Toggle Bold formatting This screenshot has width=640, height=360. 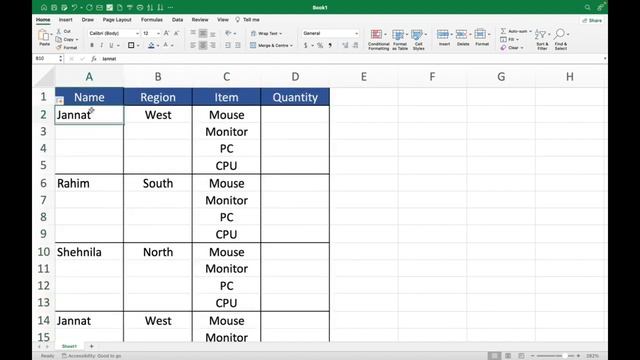click(92, 45)
